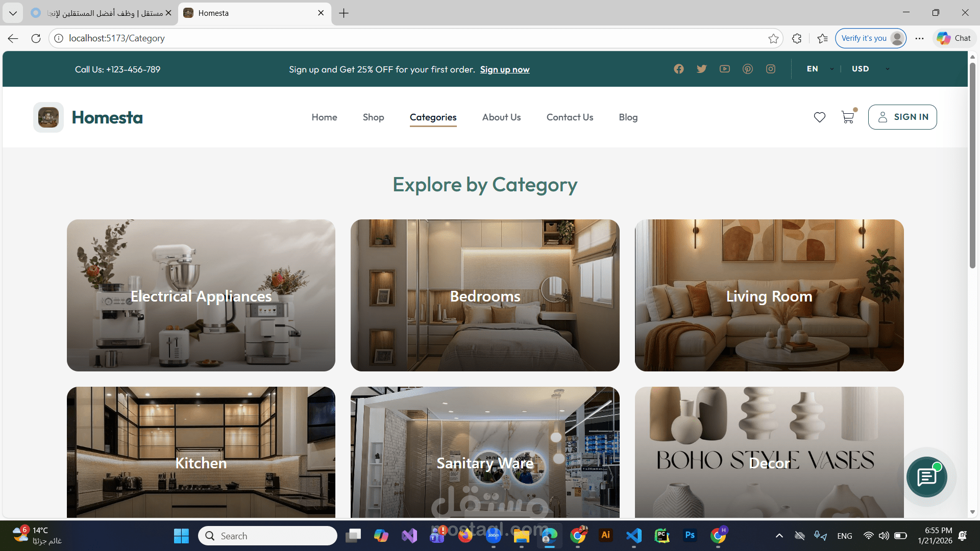Open the YouTube social icon
980x551 pixels.
(x=724, y=69)
